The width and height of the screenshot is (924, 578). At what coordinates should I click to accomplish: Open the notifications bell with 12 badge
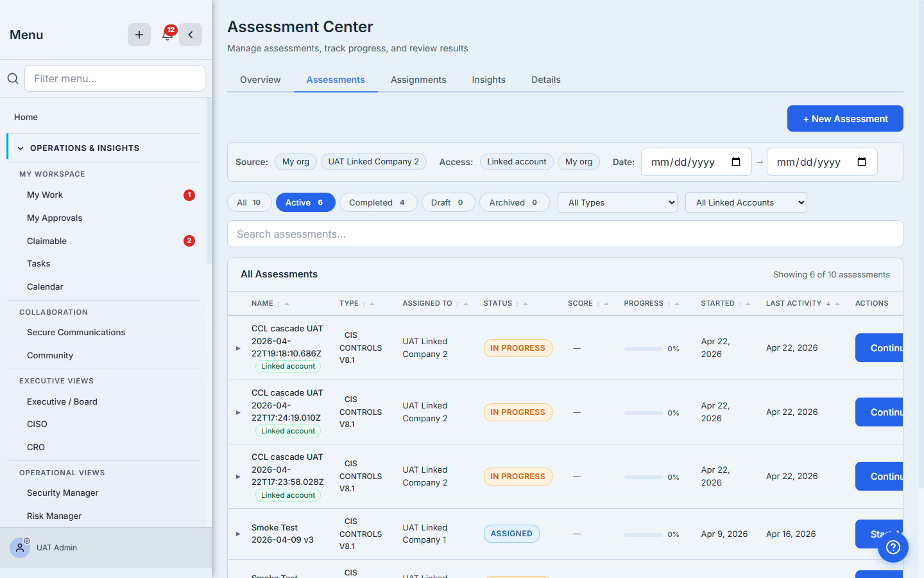[x=167, y=35]
